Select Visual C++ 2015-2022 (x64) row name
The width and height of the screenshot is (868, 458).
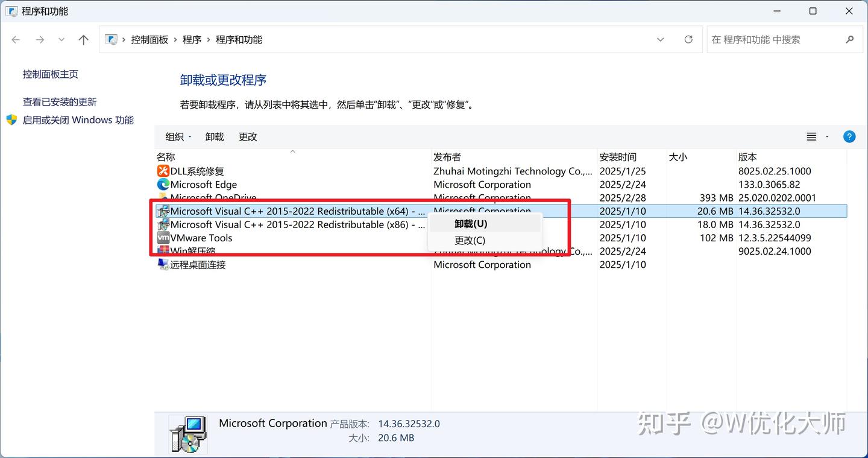pos(298,211)
